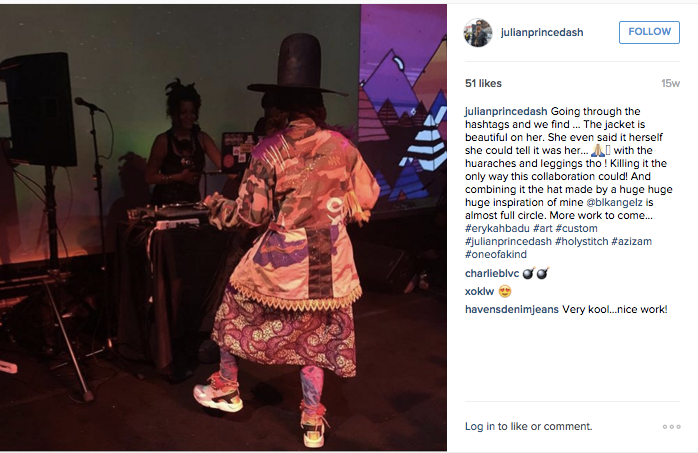The width and height of the screenshot is (698, 453).
Task: Open the 15w post timestamp
Action: (x=670, y=83)
